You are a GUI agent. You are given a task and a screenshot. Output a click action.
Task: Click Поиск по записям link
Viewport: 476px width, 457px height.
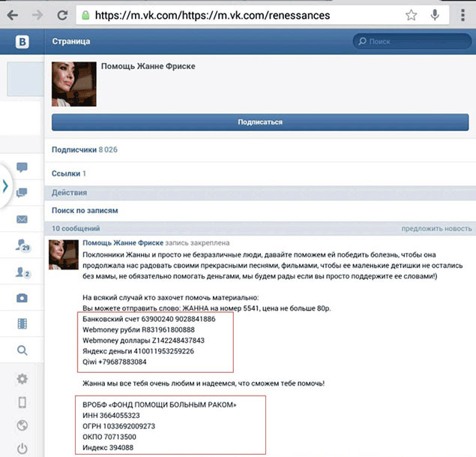point(85,210)
